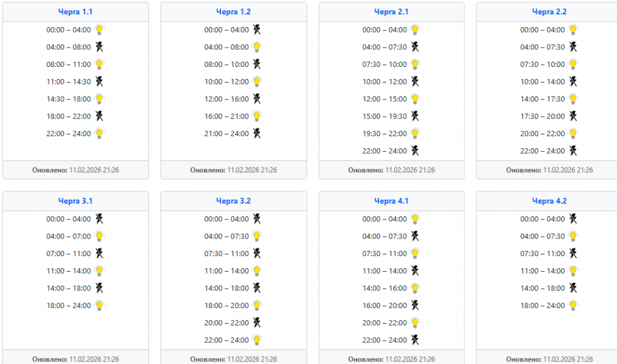Click the power-off icon for Черга 2.1 15:00 – 19:30
The height and width of the screenshot is (364, 617).
pos(415,116)
